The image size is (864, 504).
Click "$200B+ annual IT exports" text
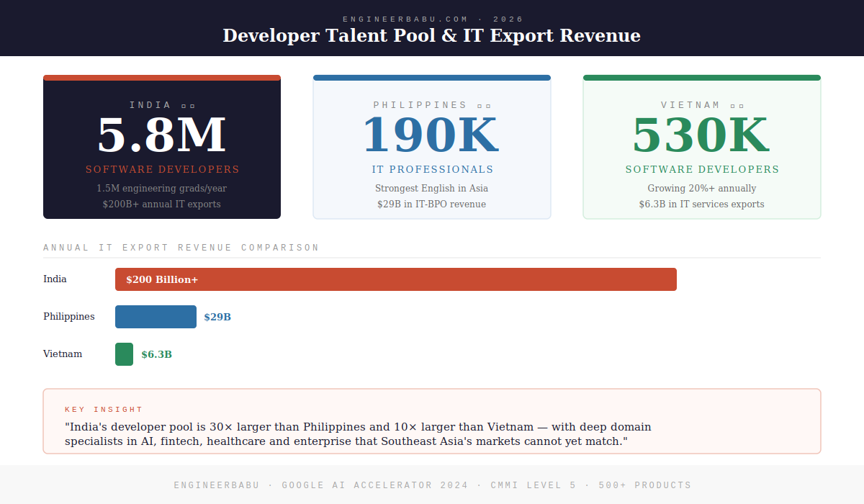(x=162, y=204)
